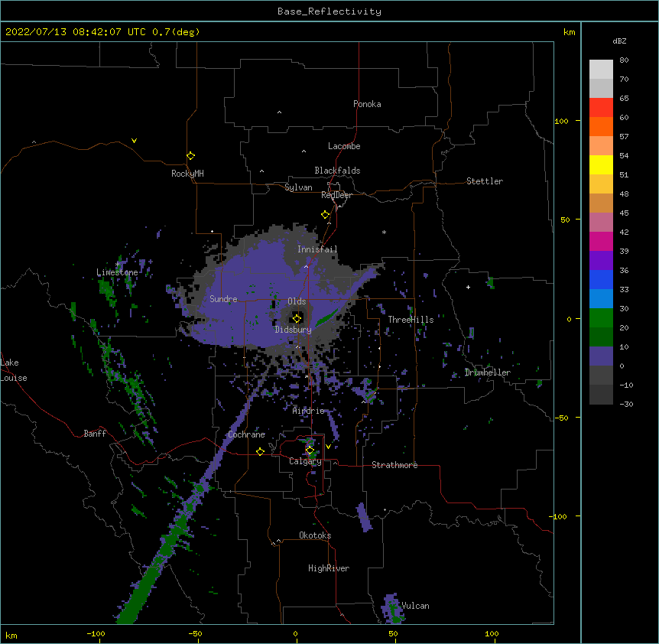Click the radar echo next to Vulcan
Image resolution: width=659 pixels, height=644 pixels.
tap(392, 609)
